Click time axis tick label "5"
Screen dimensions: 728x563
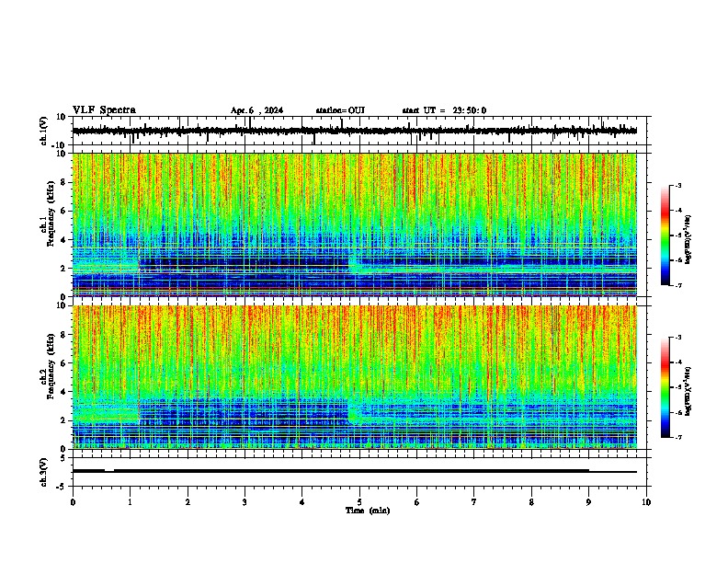[359, 502]
